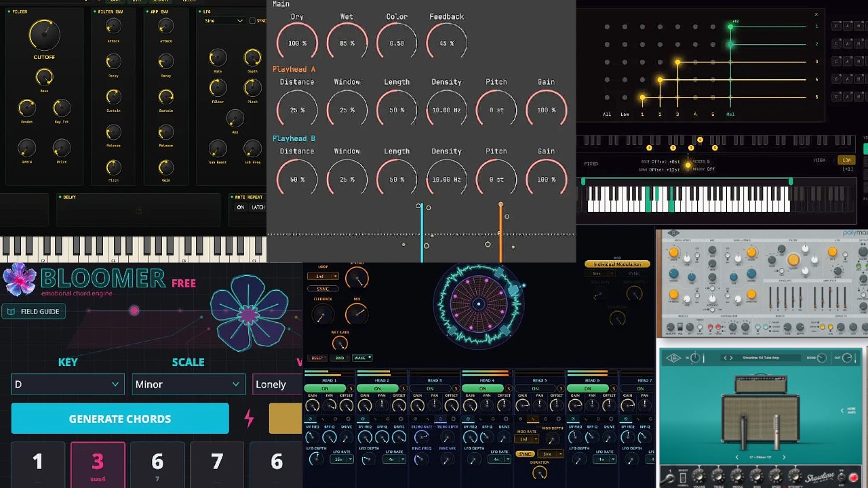Open Head 2 LFO rate 4n dropdown
868x488 pixels.
[395, 459]
